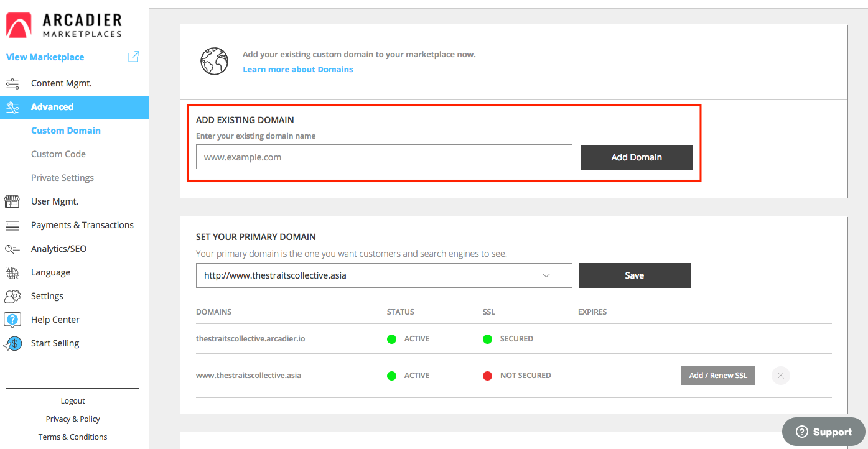Go to User Mgmt. section
Image resolution: width=868 pixels, height=449 pixels.
click(55, 201)
